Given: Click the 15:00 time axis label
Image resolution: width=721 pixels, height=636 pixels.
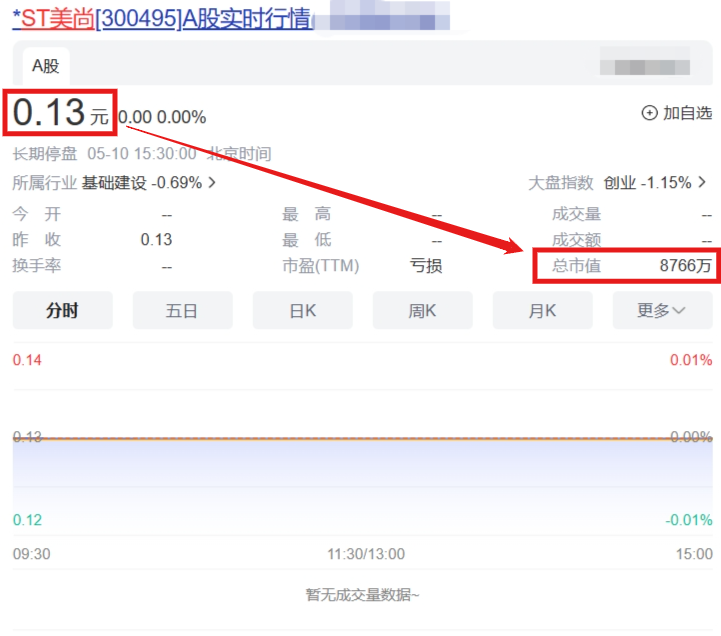Looking at the screenshot, I should [x=694, y=554].
